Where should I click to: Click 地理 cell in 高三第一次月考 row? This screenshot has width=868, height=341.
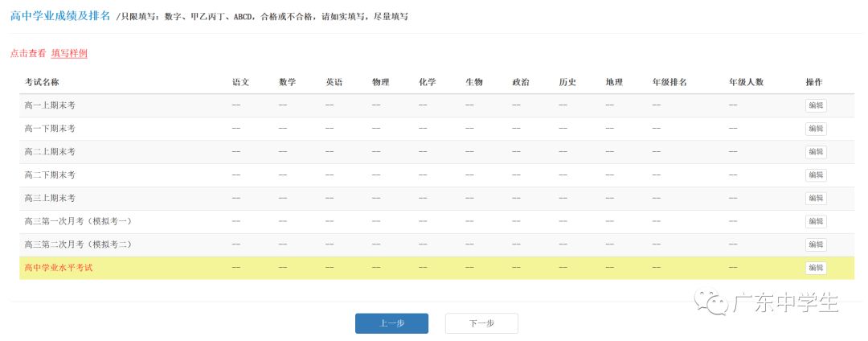coord(610,221)
